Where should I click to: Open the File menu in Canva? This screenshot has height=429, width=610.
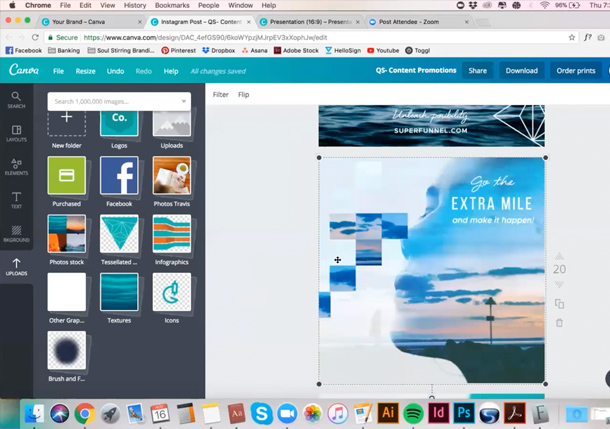click(x=58, y=71)
